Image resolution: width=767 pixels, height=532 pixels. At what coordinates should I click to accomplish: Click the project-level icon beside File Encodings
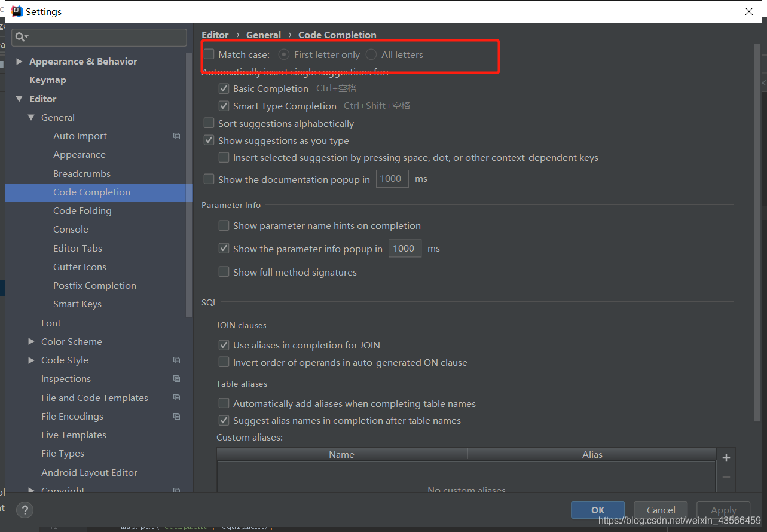pos(176,416)
